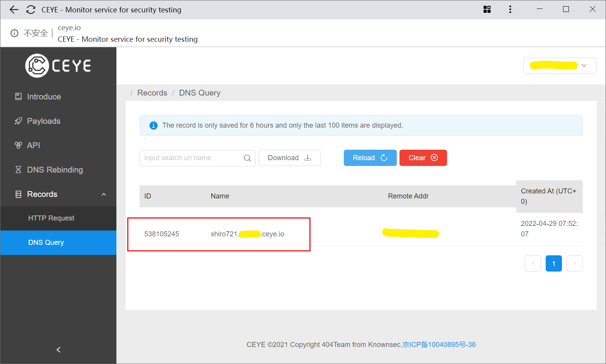Go to the next page arrow

[x=575, y=263]
